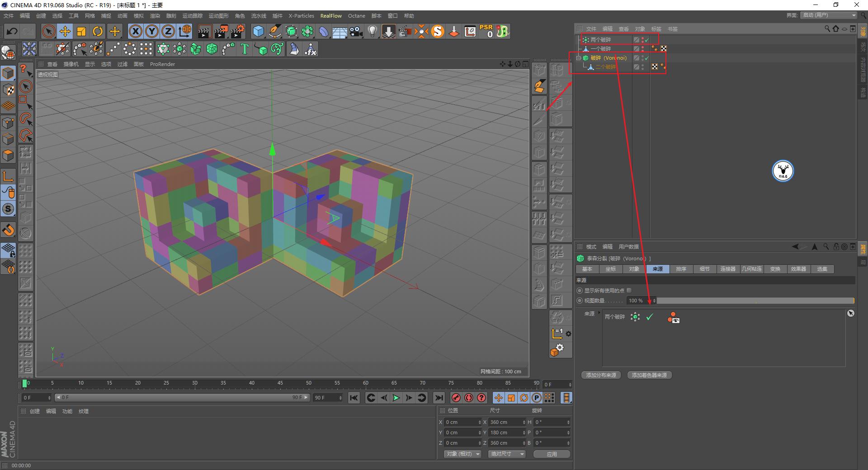
Task: Click the cube primitive icon to create a cube
Action: point(258,31)
